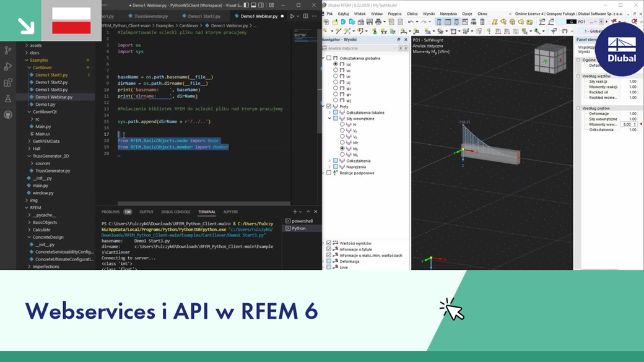Screen dimensions: 644x362
Task: Expand the BasicObjects folder in Explorer
Action: [x=29, y=222]
